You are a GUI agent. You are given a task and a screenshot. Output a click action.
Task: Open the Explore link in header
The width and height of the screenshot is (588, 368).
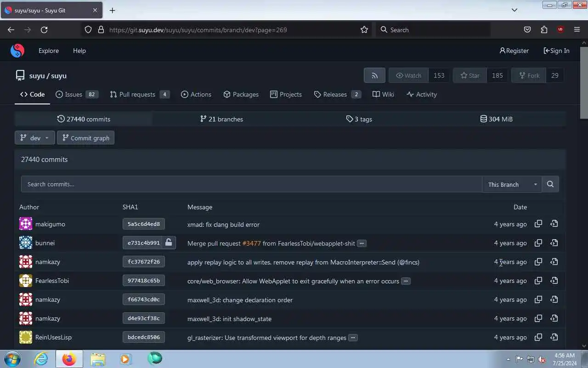point(49,51)
